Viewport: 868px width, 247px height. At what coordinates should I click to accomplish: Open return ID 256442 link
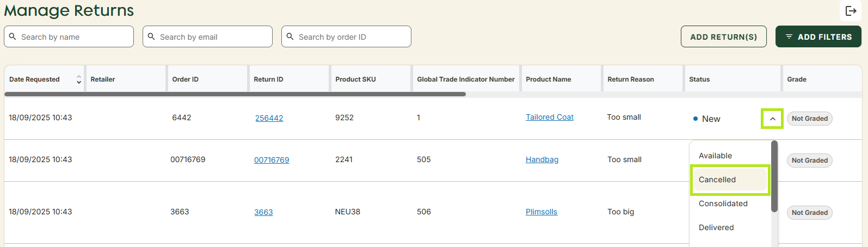coord(269,118)
